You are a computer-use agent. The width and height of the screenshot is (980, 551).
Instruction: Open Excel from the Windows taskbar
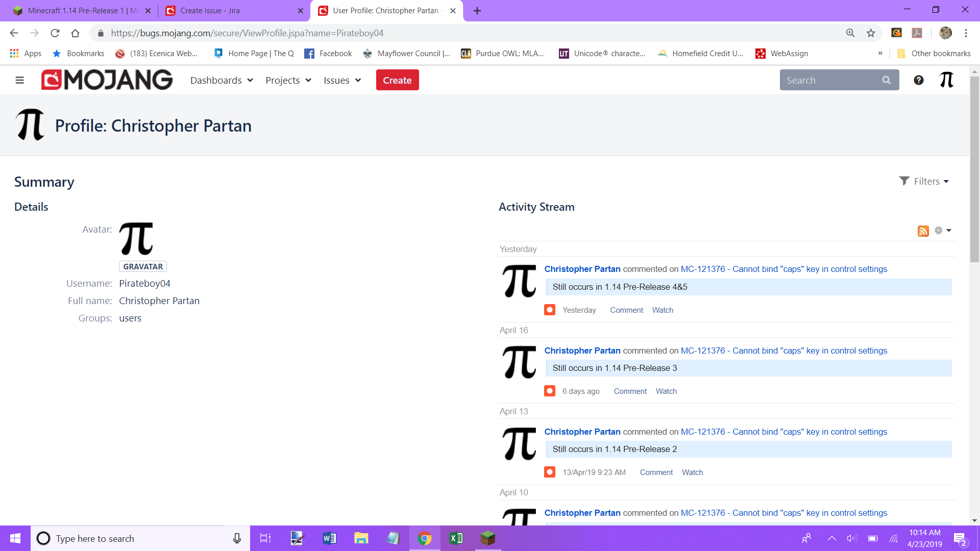(x=456, y=538)
